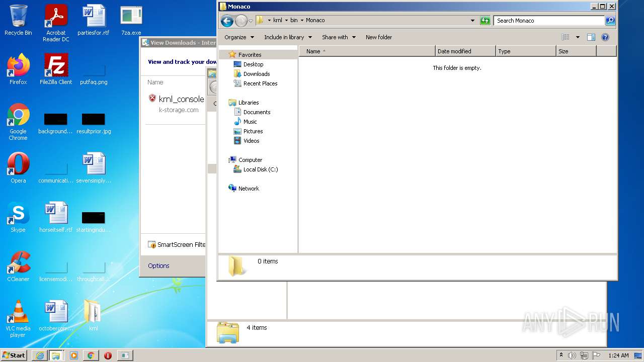Open Include in library dropdown
Viewport: 644px width, 362px height.
click(288, 37)
